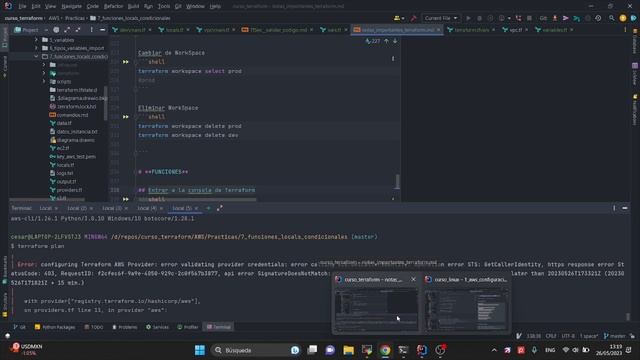Viewport: 640px width, 360px height.
Task: Select data.tf in project tree
Action: 60,123
